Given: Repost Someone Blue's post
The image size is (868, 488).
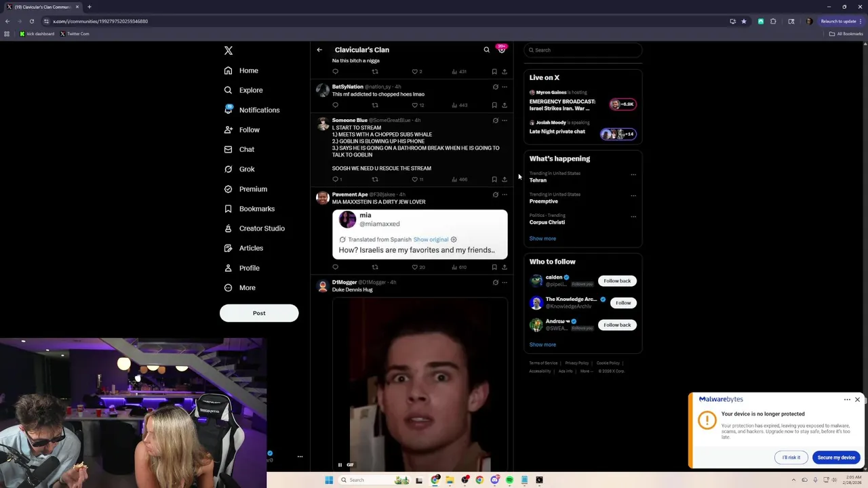Looking at the screenshot, I should 375,180.
